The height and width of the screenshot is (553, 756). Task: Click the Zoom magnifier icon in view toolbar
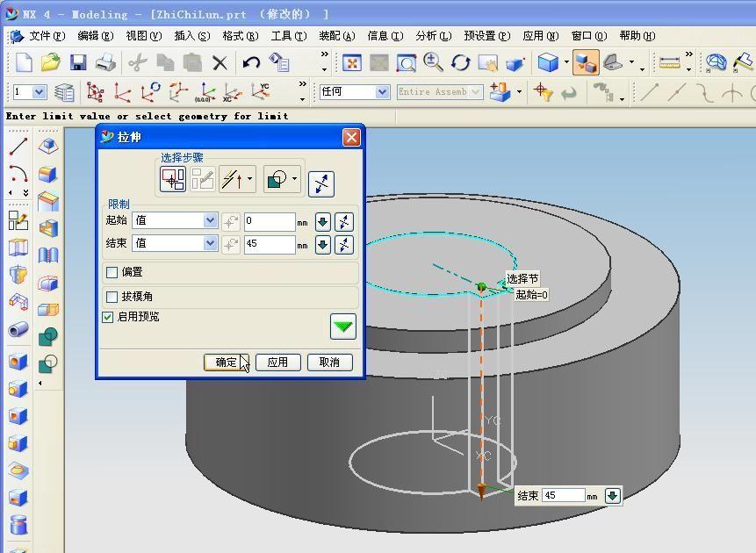(433, 62)
